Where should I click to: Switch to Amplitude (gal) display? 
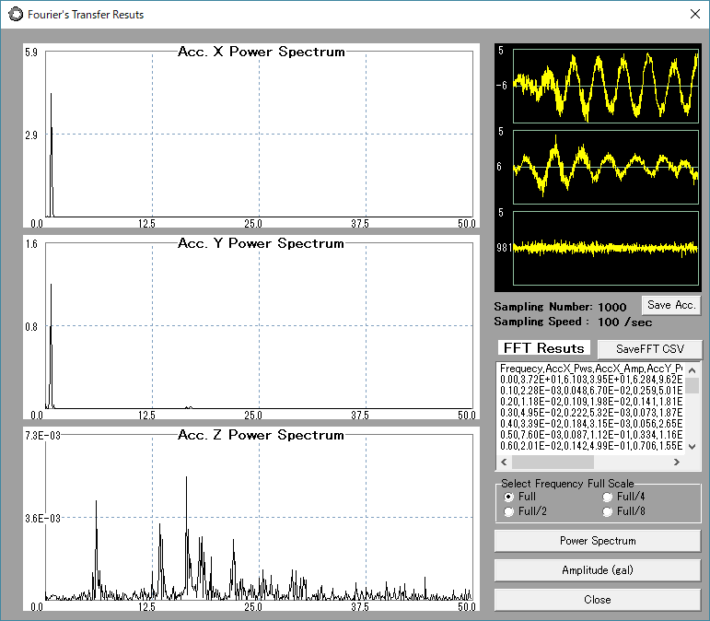click(x=597, y=570)
